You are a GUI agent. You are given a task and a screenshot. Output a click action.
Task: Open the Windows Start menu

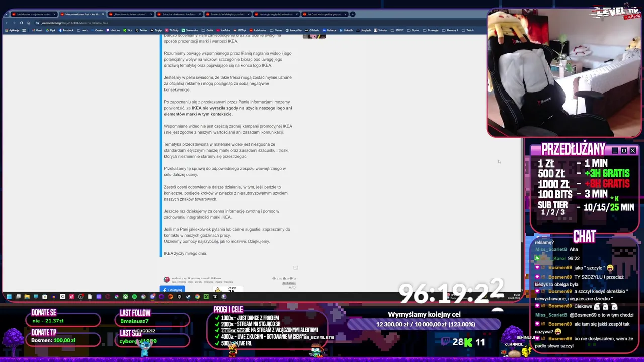pyautogui.click(x=9, y=297)
